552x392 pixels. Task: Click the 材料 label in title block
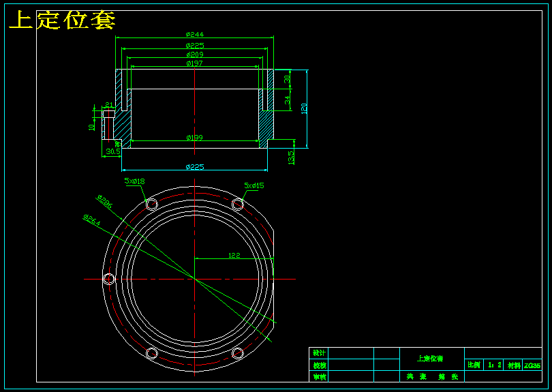(513, 365)
